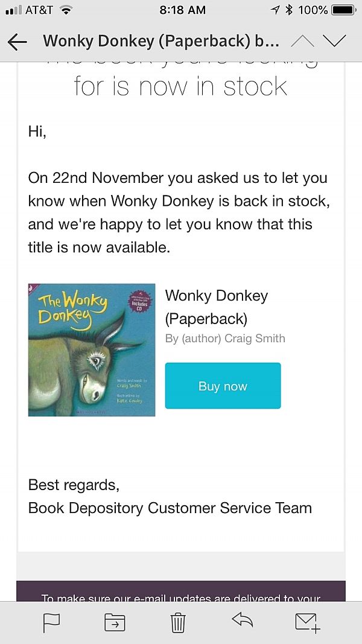
Task: Tap the Bluetooth icon in status bar
Action: (x=290, y=10)
